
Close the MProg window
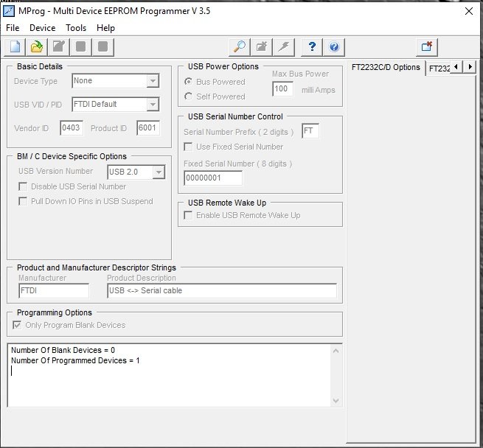pos(469,11)
